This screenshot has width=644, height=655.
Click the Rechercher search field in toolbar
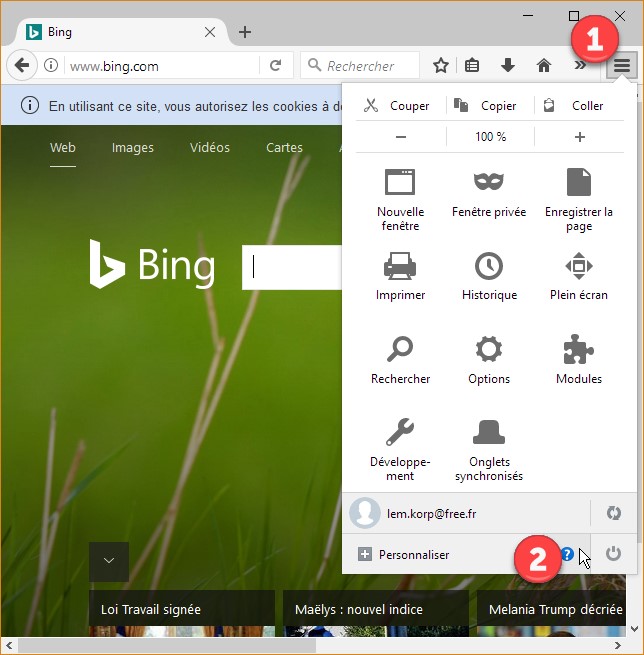click(x=360, y=66)
